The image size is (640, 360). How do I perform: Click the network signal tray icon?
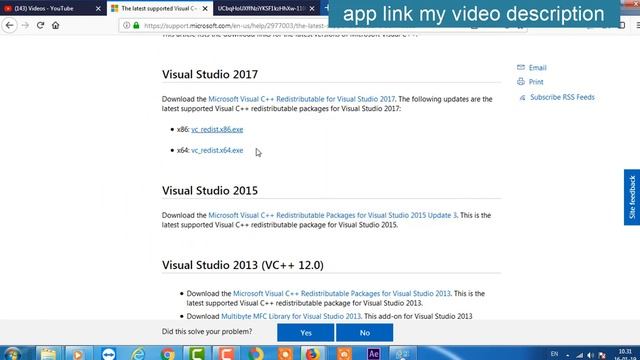pos(579,355)
